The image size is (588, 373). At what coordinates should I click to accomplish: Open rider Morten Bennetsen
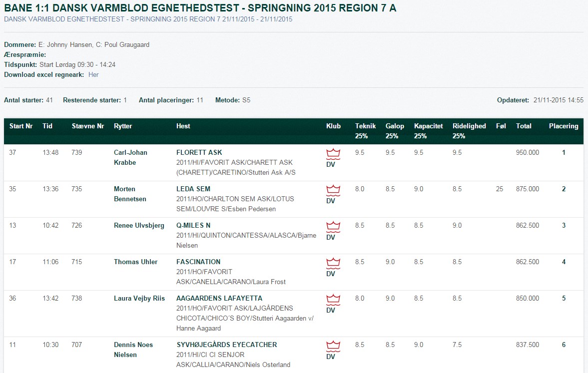point(130,194)
